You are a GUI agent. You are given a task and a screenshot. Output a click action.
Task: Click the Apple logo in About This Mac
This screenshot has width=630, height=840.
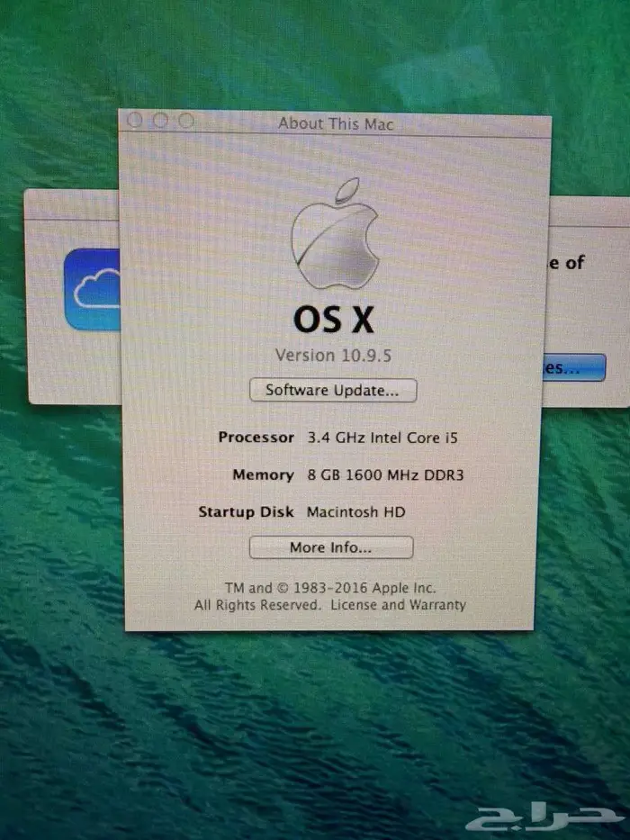(334, 234)
